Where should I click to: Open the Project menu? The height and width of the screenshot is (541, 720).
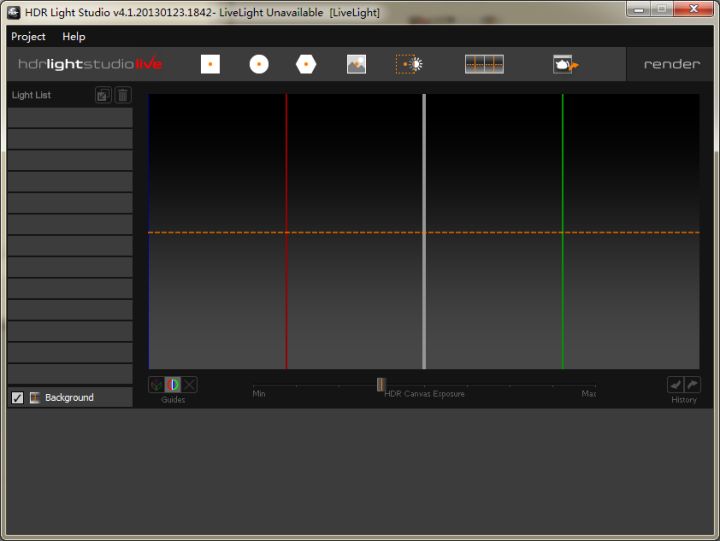click(x=28, y=37)
